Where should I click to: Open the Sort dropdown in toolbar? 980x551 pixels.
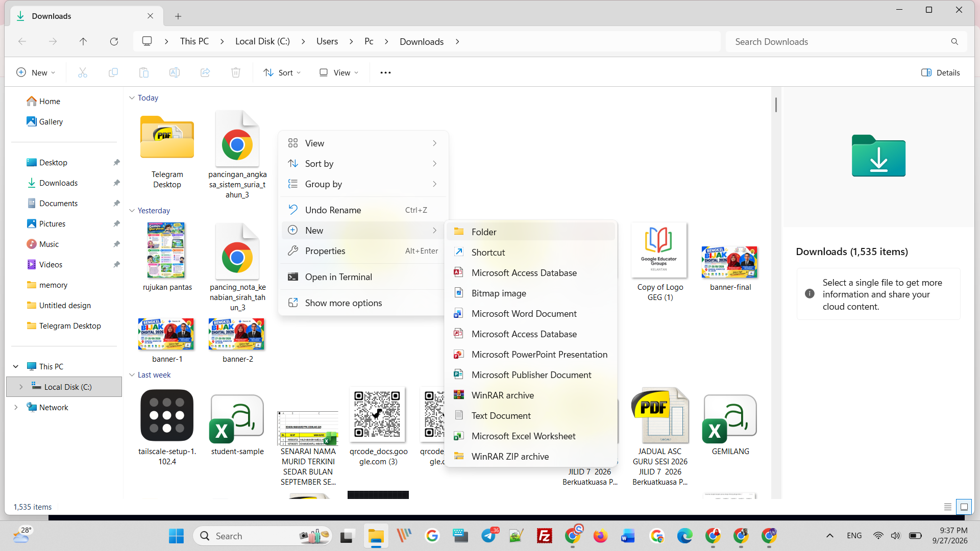click(282, 72)
